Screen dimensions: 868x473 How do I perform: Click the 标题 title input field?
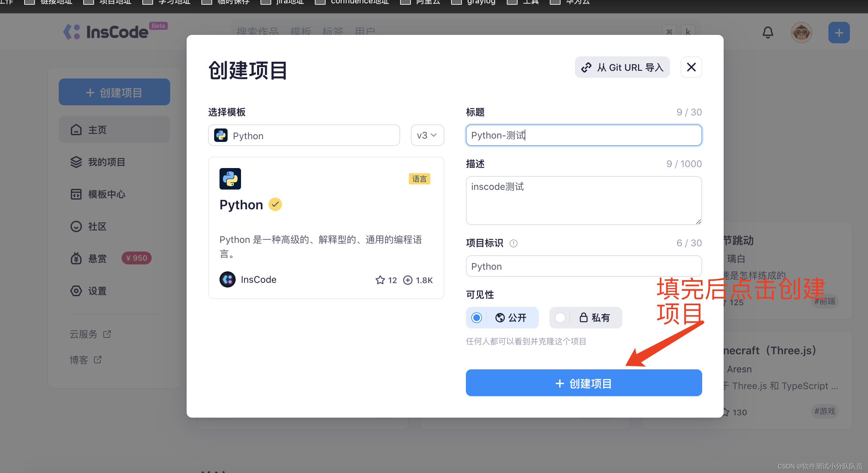click(x=584, y=135)
